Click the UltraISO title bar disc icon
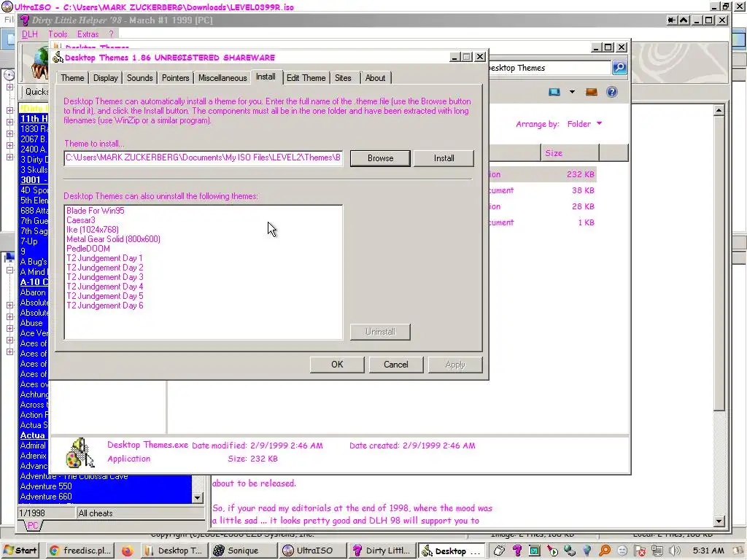The image size is (747, 560). click(7, 7)
